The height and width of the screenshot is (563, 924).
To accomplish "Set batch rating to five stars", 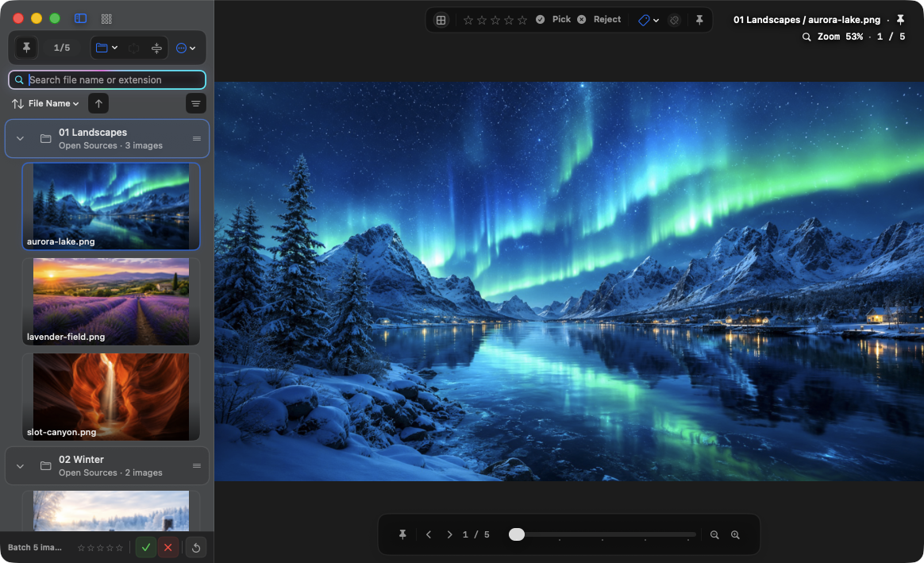I will (120, 548).
